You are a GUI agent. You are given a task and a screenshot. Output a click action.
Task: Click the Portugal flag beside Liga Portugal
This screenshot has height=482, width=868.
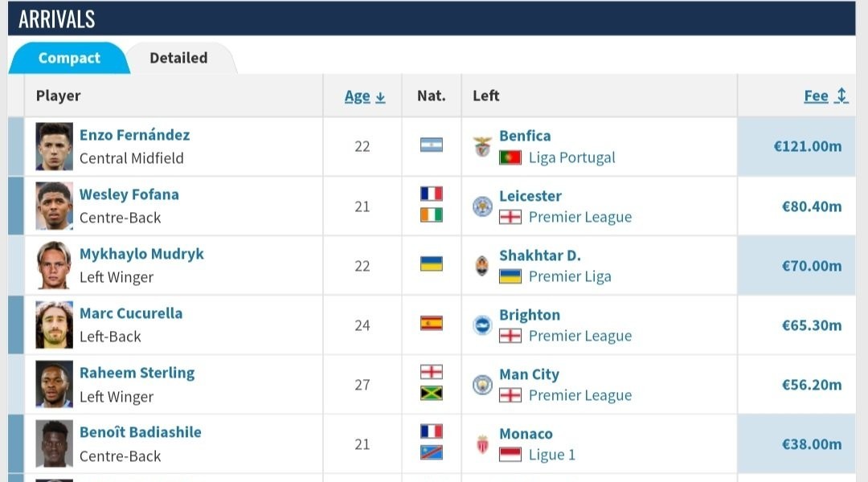point(510,157)
